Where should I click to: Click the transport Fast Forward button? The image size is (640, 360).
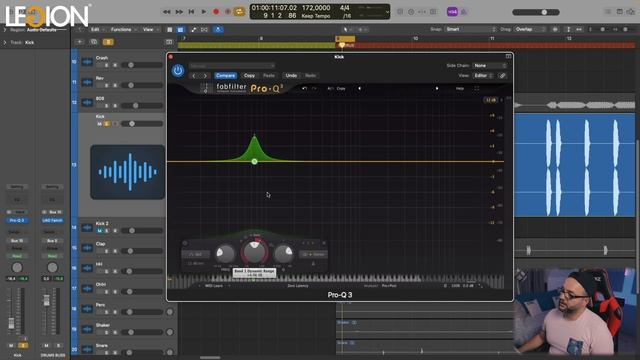[179, 12]
